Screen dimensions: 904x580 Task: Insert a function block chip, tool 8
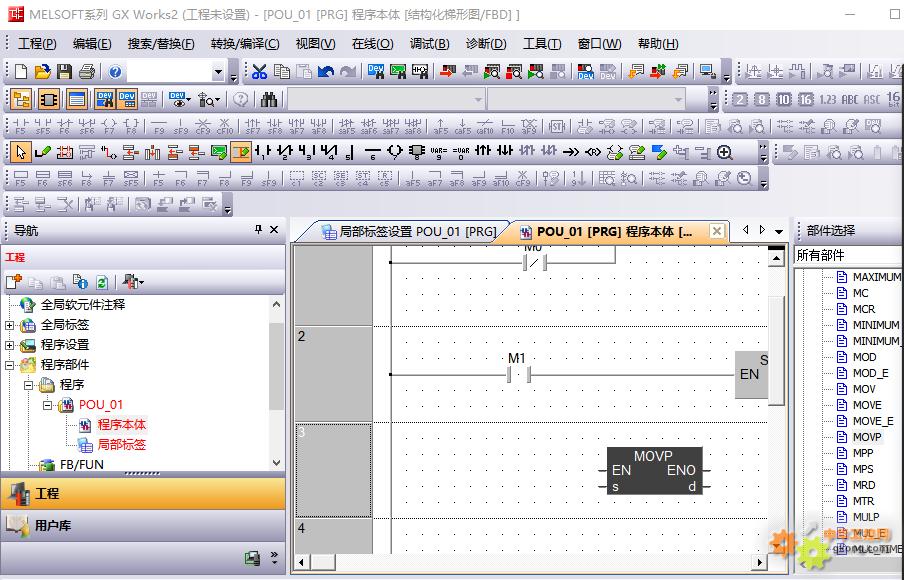[416, 152]
